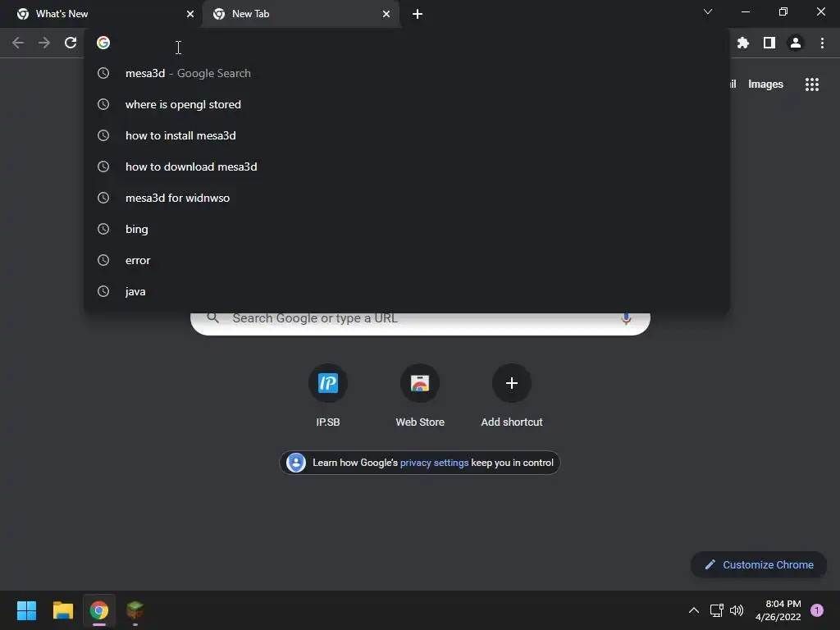This screenshot has width=840, height=630.
Task: Switch to the What's New tab
Action: tap(102, 14)
